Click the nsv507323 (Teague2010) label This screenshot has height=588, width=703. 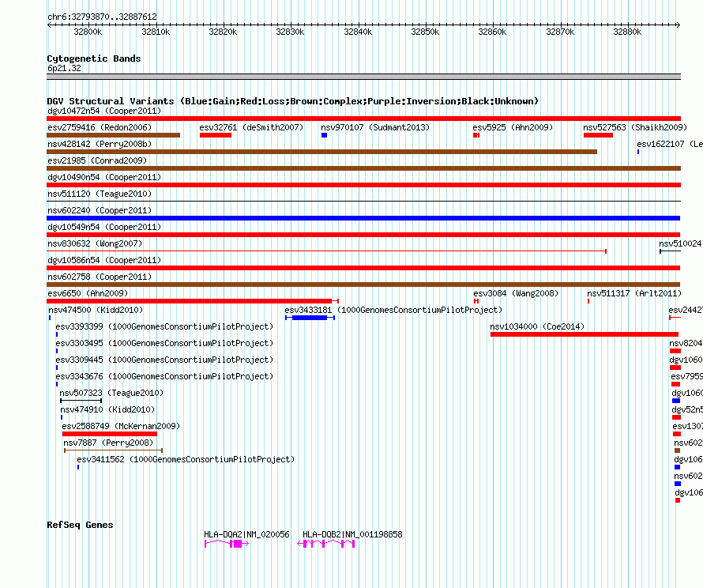111,393
